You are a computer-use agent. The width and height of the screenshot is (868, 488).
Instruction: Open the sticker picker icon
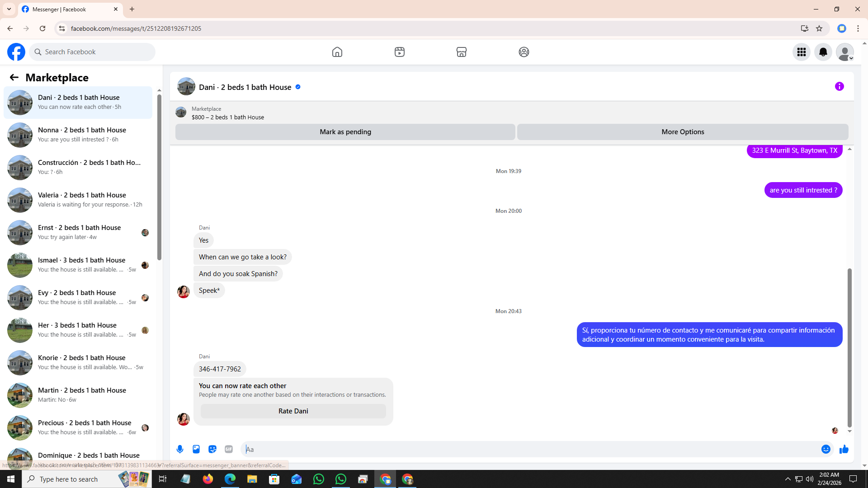click(212, 449)
